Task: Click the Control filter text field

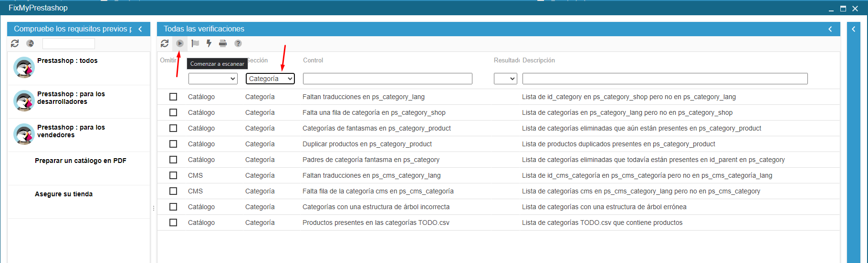Action: (x=387, y=79)
